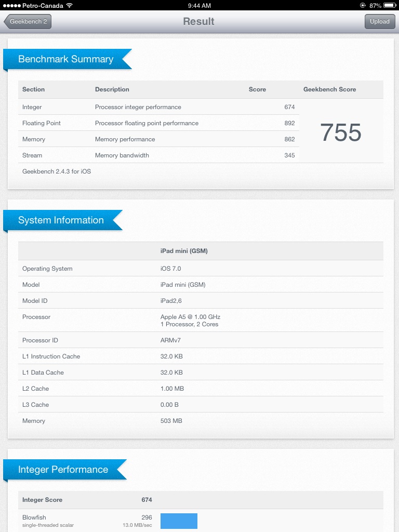Tap the Benchmark Summary banner
Screen dimensions: 399x532
point(67,59)
